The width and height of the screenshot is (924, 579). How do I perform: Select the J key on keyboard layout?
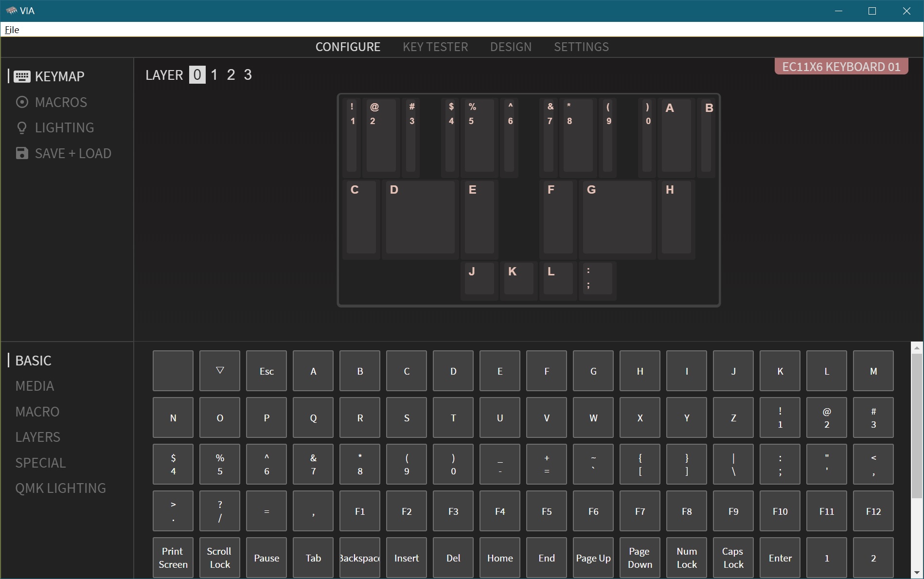coord(480,280)
